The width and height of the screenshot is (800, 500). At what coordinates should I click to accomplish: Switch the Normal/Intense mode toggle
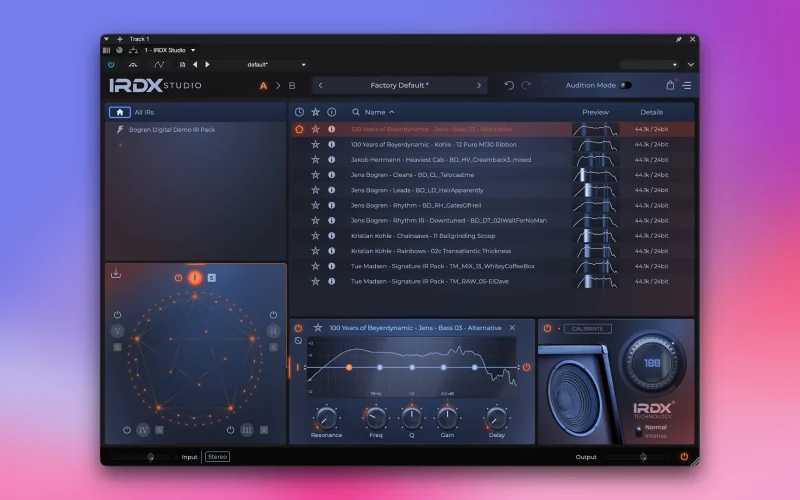point(638,431)
